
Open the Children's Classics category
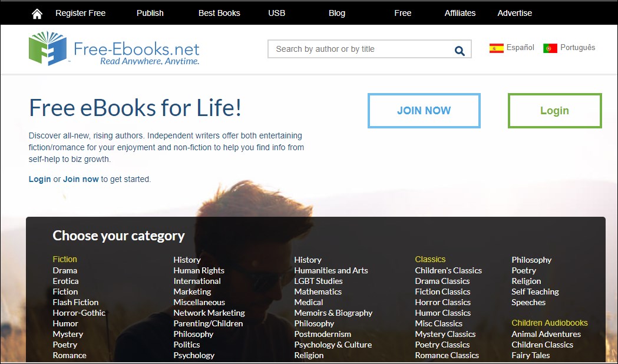pos(448,270)
